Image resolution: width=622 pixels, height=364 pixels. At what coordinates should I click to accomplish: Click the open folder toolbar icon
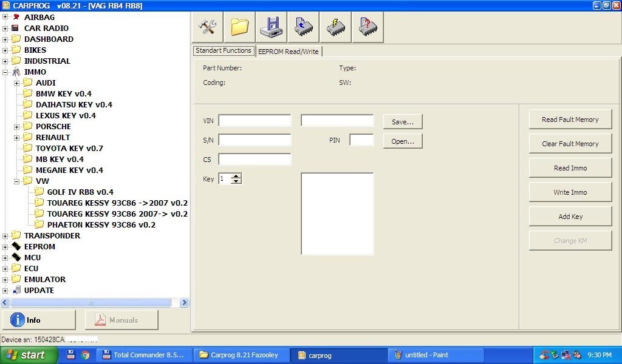click(x=239, y=27)
